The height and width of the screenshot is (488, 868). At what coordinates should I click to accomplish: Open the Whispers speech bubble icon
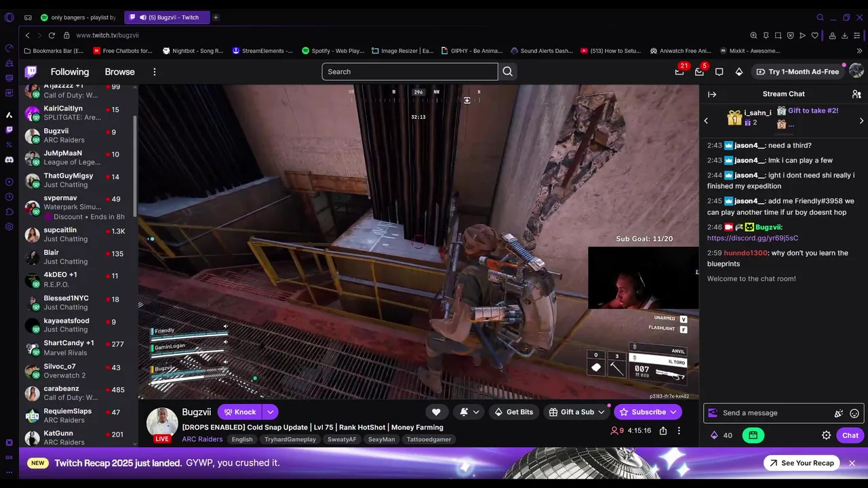(x=719, y=72)
